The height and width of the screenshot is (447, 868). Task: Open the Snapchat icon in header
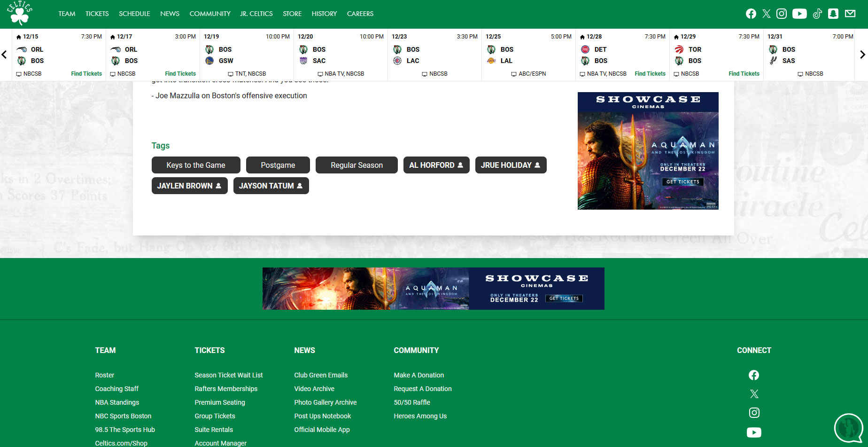tap(833, 14)
